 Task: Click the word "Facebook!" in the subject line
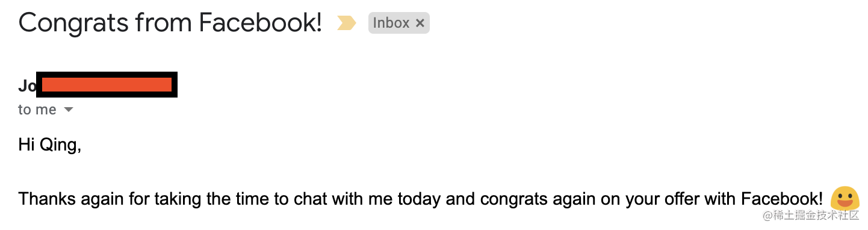pyautogui.click(x=261, y=23)
